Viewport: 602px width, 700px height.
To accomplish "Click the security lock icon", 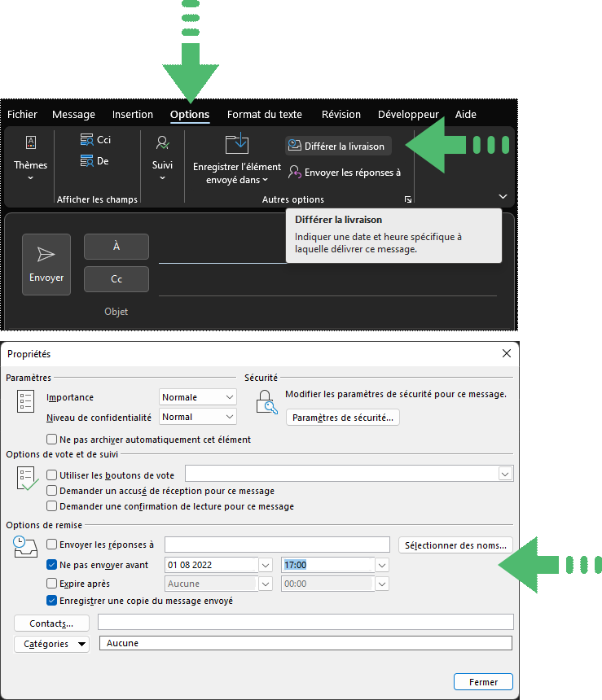I will (x=266, y=401).
